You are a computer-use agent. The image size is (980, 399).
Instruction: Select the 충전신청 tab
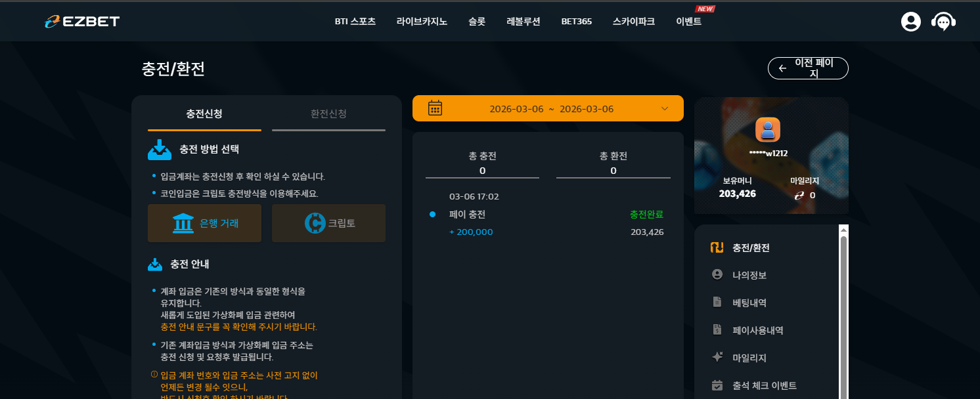pos(204,114)
